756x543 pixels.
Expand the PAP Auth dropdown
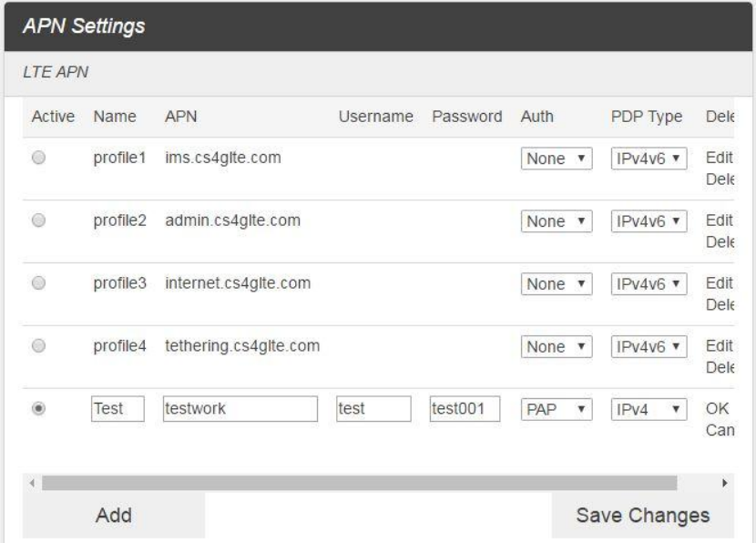coord(557,410)
